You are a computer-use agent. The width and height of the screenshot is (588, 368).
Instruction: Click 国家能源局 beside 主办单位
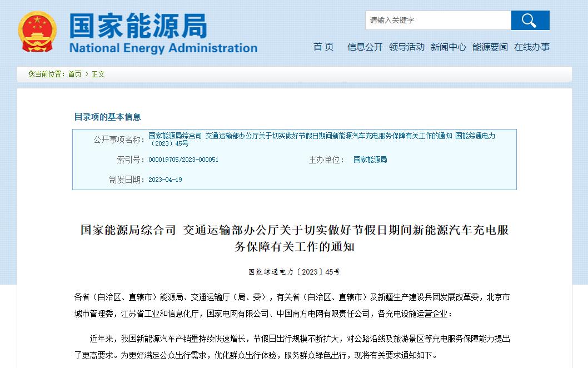[370, 160]
